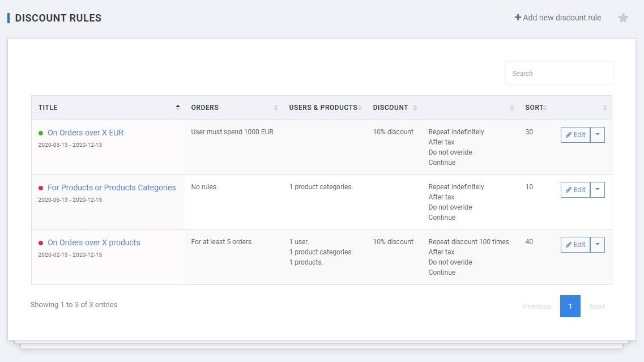This screenshot has height=362, width=644.
Task: Click the red status dot for On Orders over X products
Action: coord(41,243)
